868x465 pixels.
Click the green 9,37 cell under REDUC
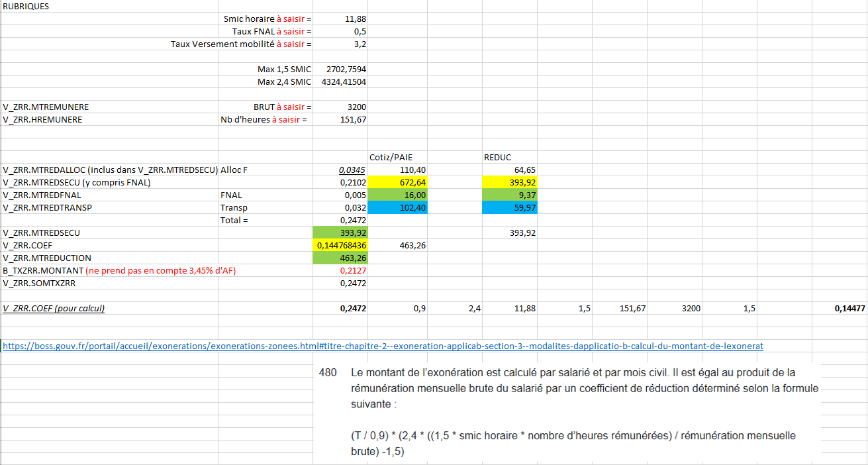point(511,195)
